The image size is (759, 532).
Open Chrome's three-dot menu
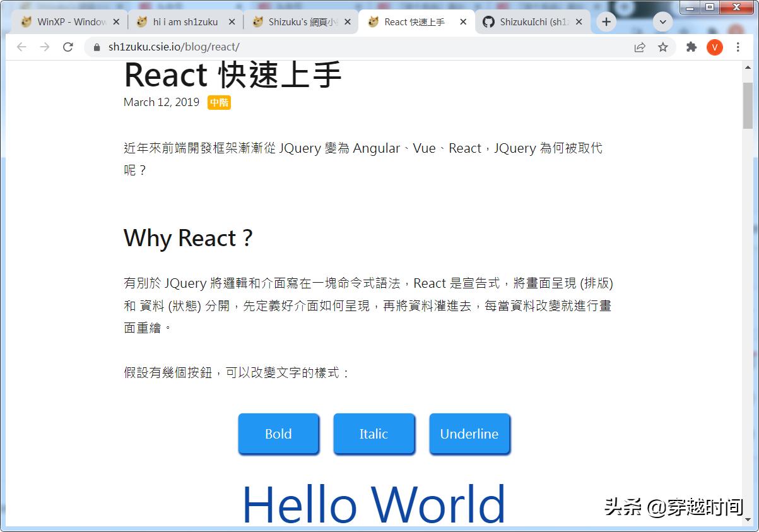coord(738,47)
